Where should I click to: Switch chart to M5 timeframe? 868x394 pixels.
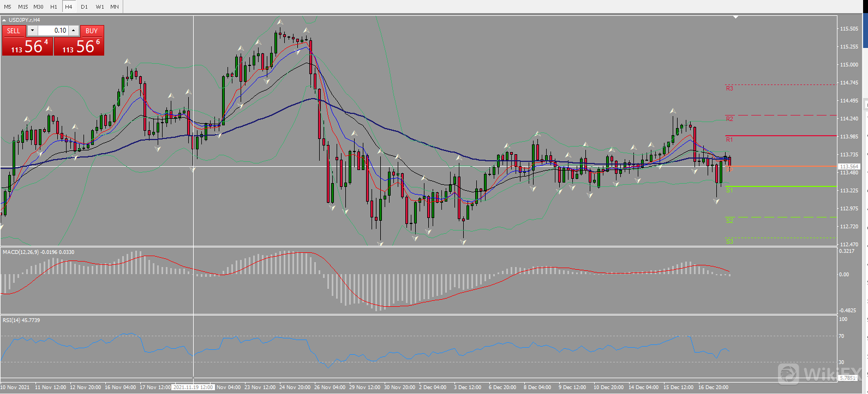pos(8,7)
